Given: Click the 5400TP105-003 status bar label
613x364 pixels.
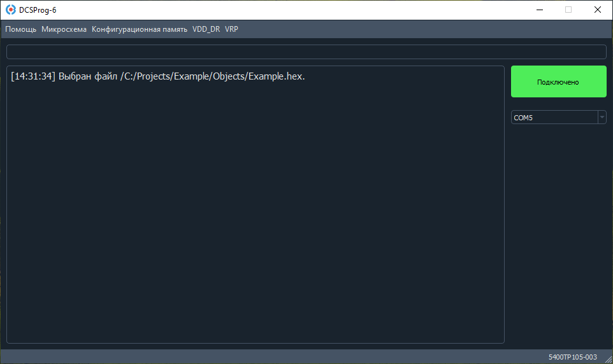Looking at the screenshot, I should pos(572,357).
